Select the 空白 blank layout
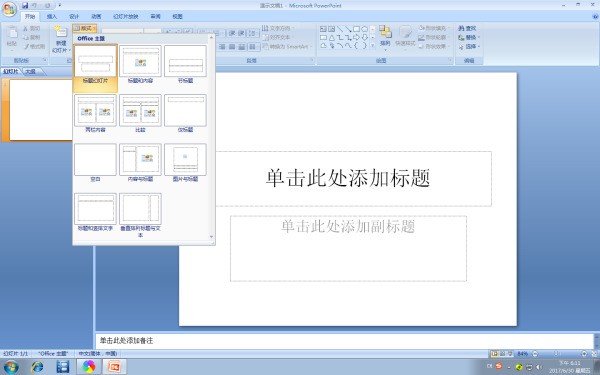This screenshot has height=375, width=600. click(95, 163)
